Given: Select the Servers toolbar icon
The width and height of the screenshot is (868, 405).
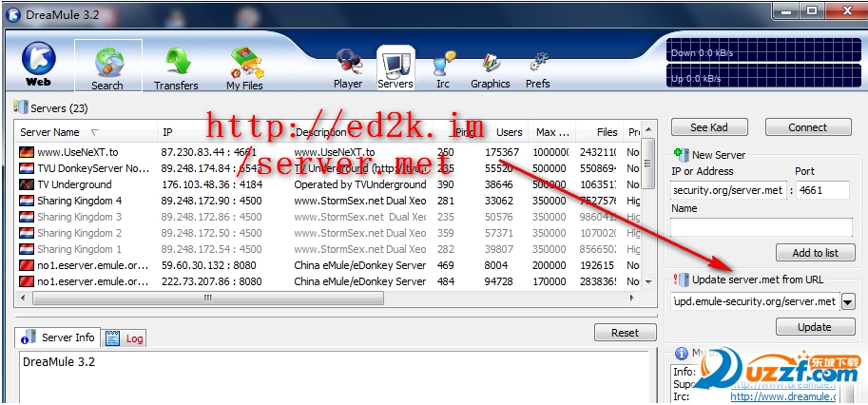Looking at the screenshot, I should pos(395,68).
